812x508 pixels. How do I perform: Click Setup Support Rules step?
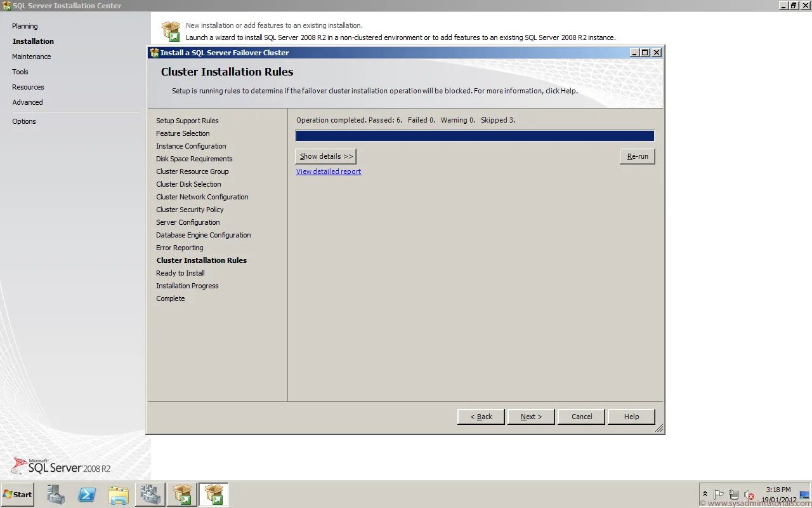coord(187,121)
